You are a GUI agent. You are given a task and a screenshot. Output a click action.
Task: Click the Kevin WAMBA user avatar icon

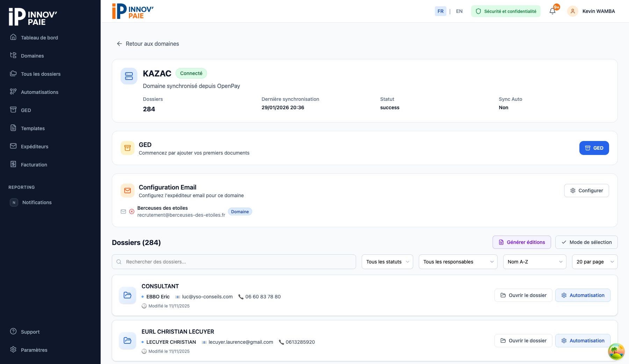tap(572, 11)
